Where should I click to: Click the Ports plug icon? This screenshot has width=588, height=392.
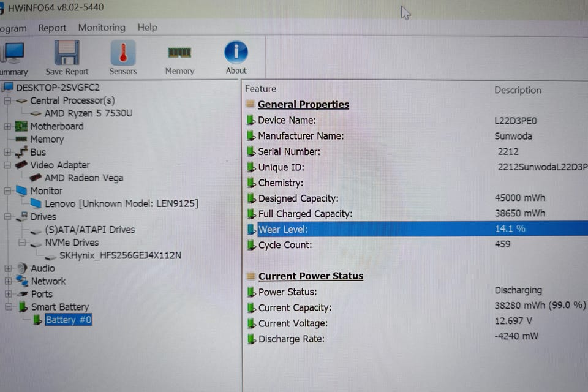[23, 294]
